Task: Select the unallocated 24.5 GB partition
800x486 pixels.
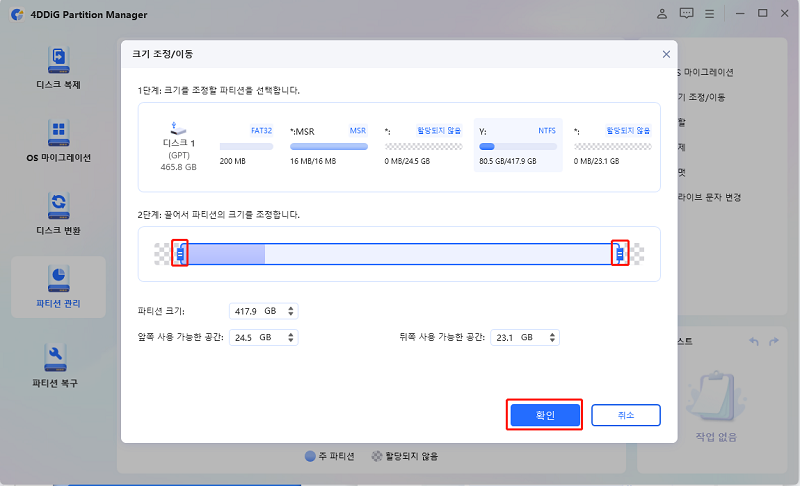Action: point(423,146)
